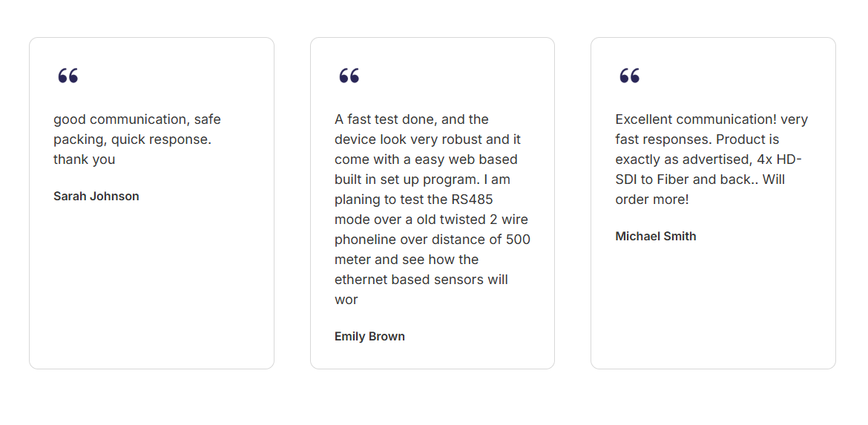Screen dimensions: 868x425
Task: Click the quote mark icon above Sarah Johnson's review
Action: (68, 76)
